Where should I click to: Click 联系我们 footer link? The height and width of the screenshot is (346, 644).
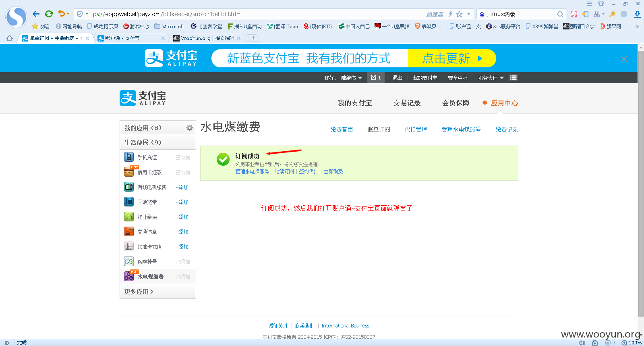click(304, 326)
